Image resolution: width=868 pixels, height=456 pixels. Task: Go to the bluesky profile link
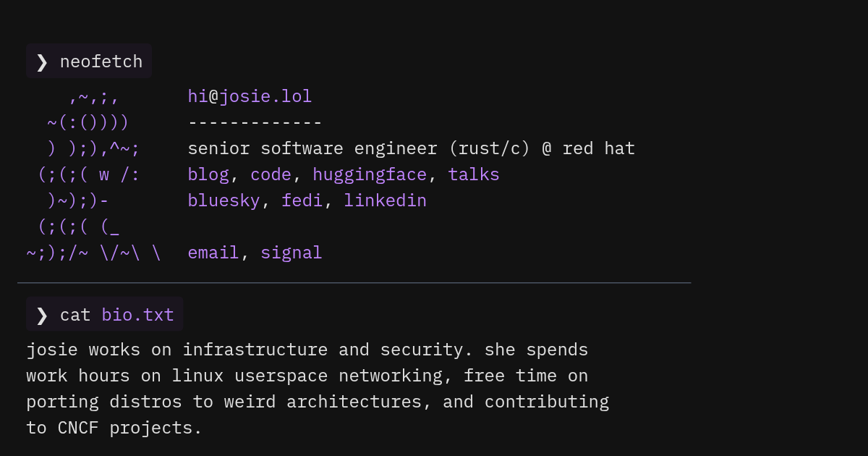[x=224, y=200]
